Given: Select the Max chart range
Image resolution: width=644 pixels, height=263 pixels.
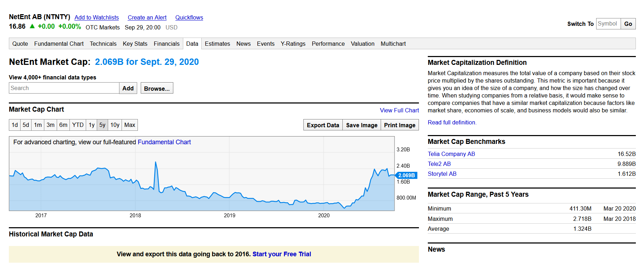Looking at the screenshot, I should coord(130,125).
